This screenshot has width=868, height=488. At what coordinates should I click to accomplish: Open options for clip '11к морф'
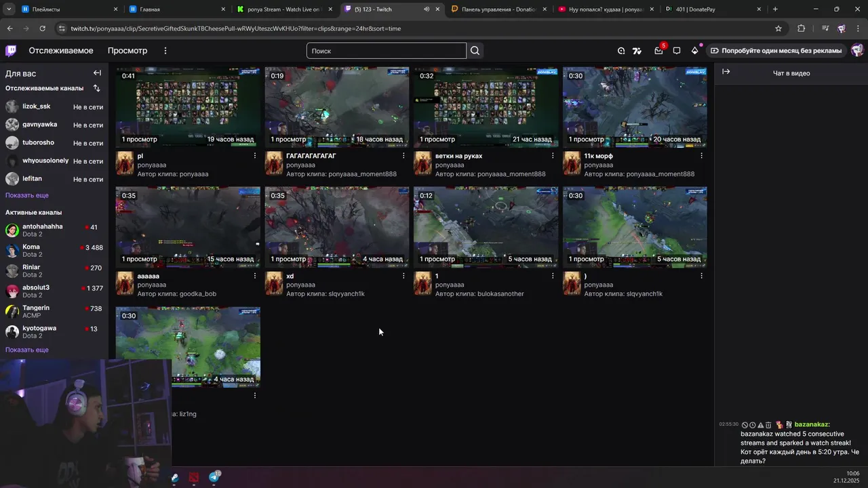point(701,156)
